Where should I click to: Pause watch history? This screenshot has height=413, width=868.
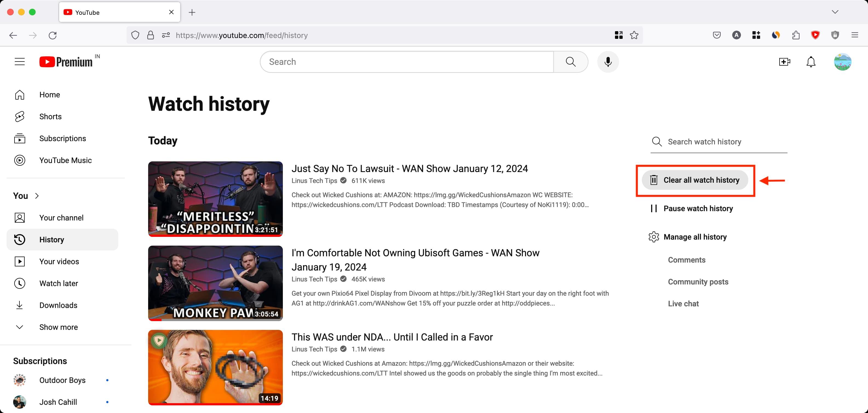(691, 209)
